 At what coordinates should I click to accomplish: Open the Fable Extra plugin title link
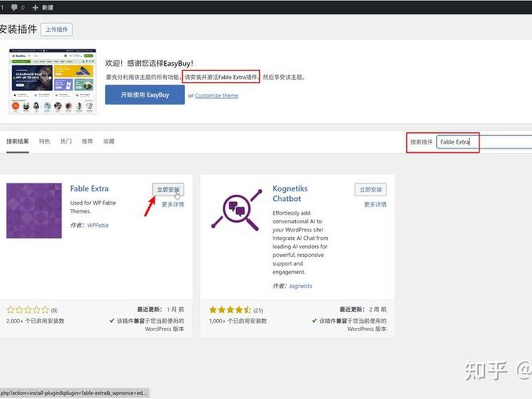point(89,189)
